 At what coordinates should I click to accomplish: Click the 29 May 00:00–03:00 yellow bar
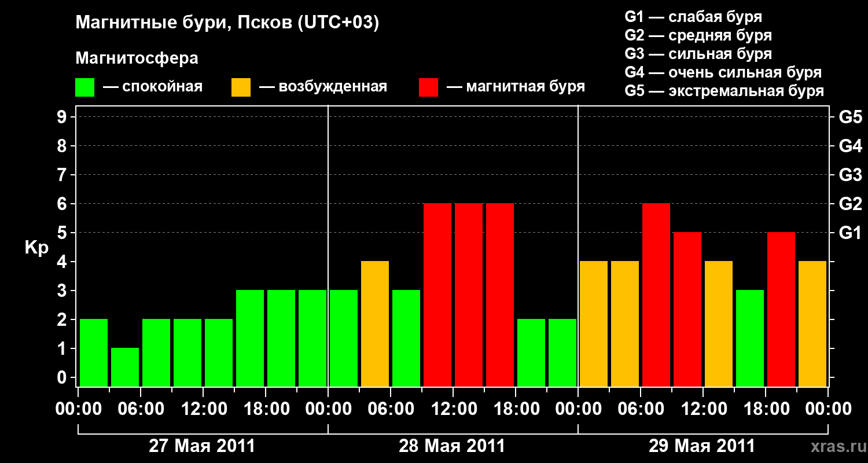594,324
